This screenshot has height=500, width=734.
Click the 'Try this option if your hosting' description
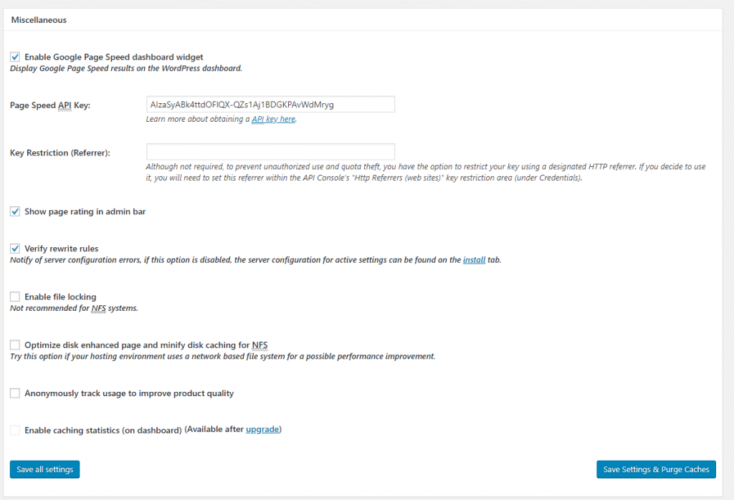click(x=222, y=357)
